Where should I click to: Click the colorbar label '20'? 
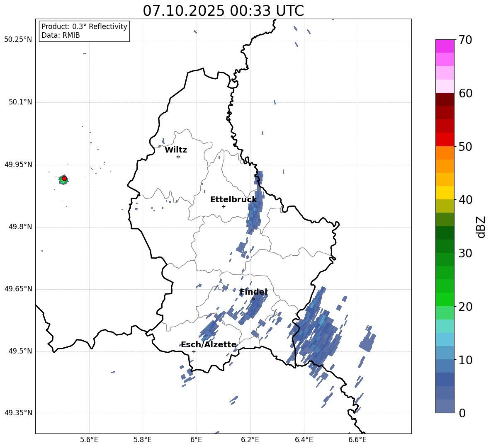pos(466,307)
